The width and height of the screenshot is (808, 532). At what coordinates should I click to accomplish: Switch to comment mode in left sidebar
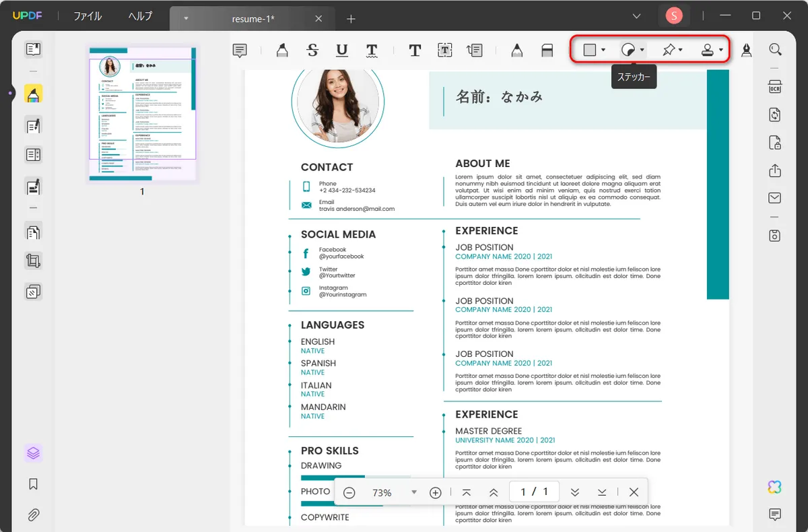coord(33,94)
